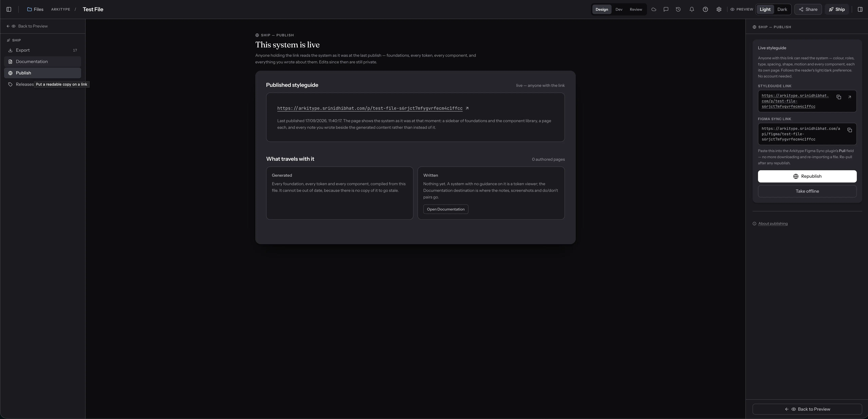
Task: Copy the Figma sync link
Action: (x=849, y=130)
